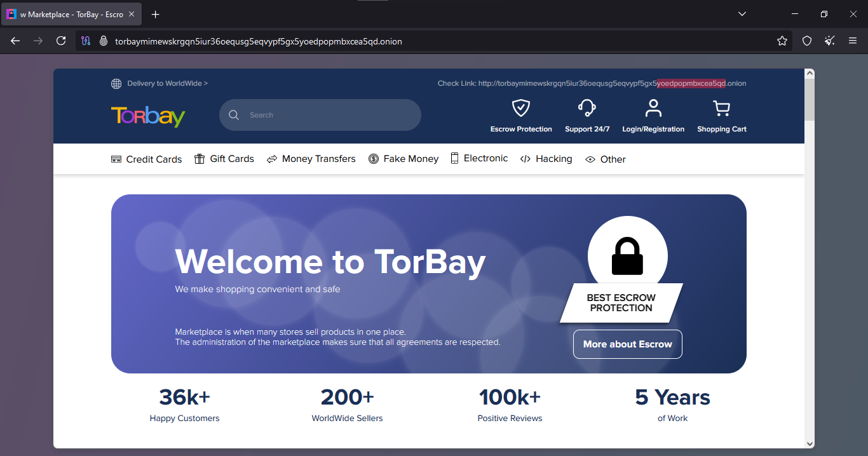Open the Shopping Cart icon
Screen dimensions: 868x456
tap(722, 108)
